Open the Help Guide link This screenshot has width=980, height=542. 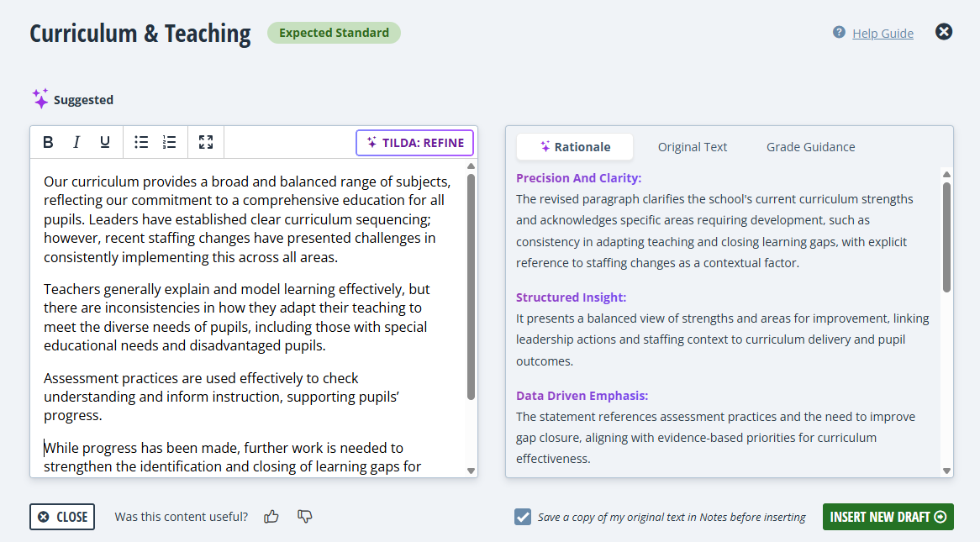[883, 33]
